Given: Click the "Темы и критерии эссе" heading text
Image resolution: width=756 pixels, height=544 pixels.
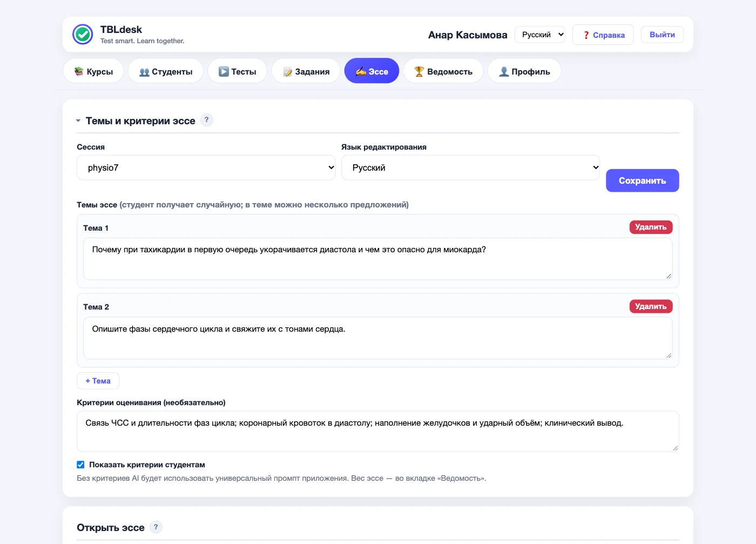Looking at the screenshot, I should [x=140, y=120].
